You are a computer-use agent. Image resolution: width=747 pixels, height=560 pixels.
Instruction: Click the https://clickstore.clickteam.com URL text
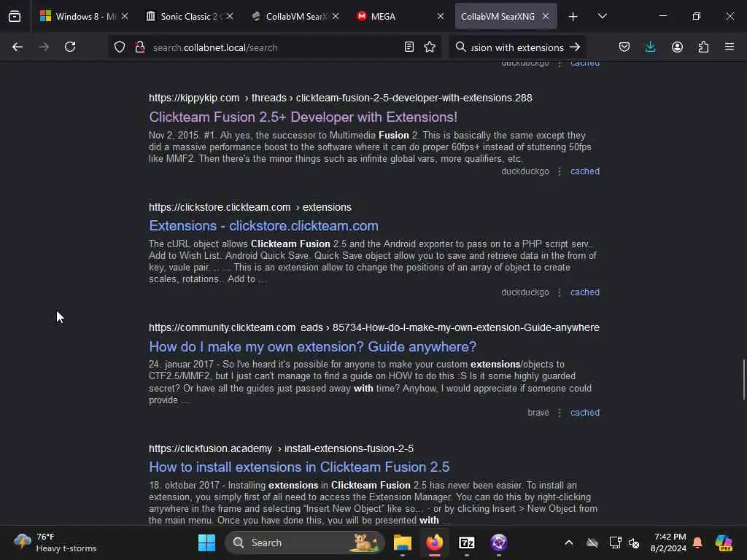(x=220, y=208)
